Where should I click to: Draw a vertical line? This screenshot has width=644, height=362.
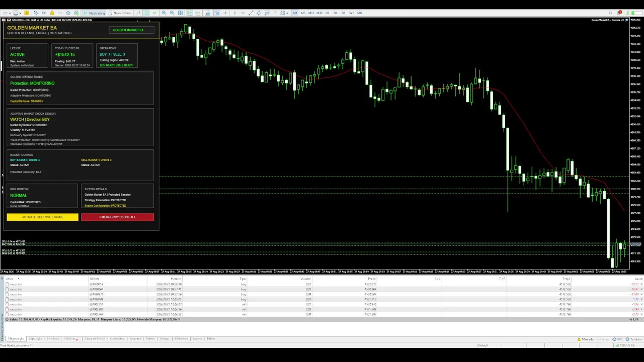(x=234, y=13)
